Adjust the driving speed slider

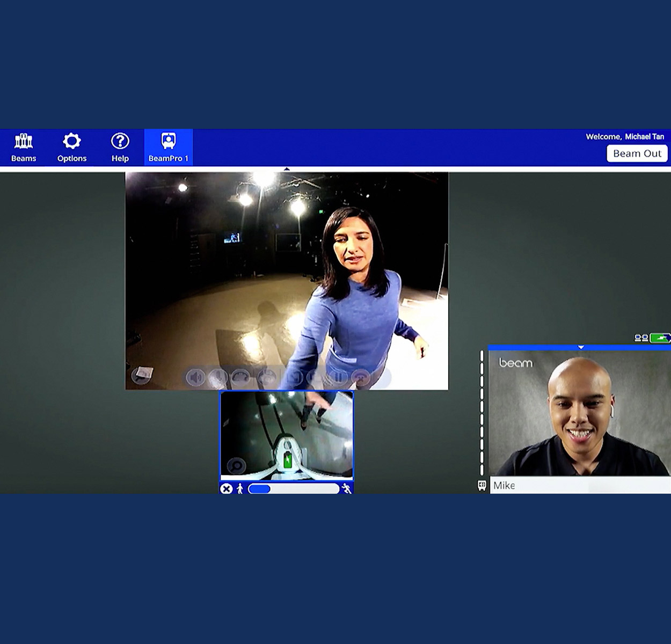pyautogui.click(x=293, y=489)
